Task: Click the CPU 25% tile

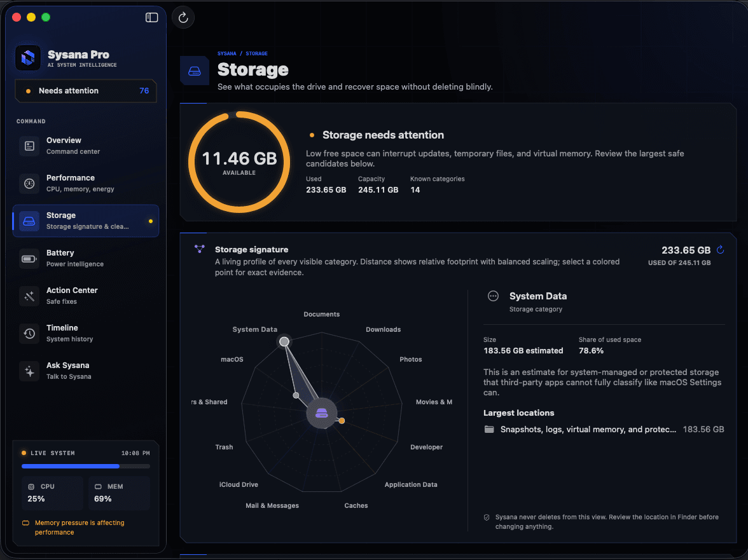Action: pos(52,493)
